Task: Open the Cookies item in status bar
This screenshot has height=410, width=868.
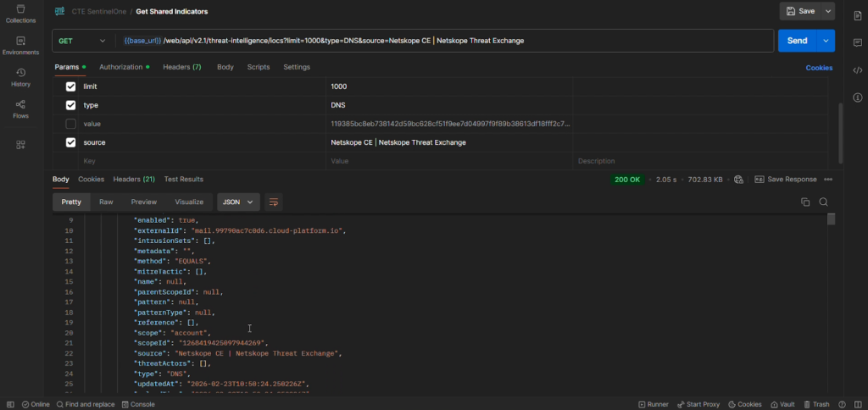Action: point(745,404)
